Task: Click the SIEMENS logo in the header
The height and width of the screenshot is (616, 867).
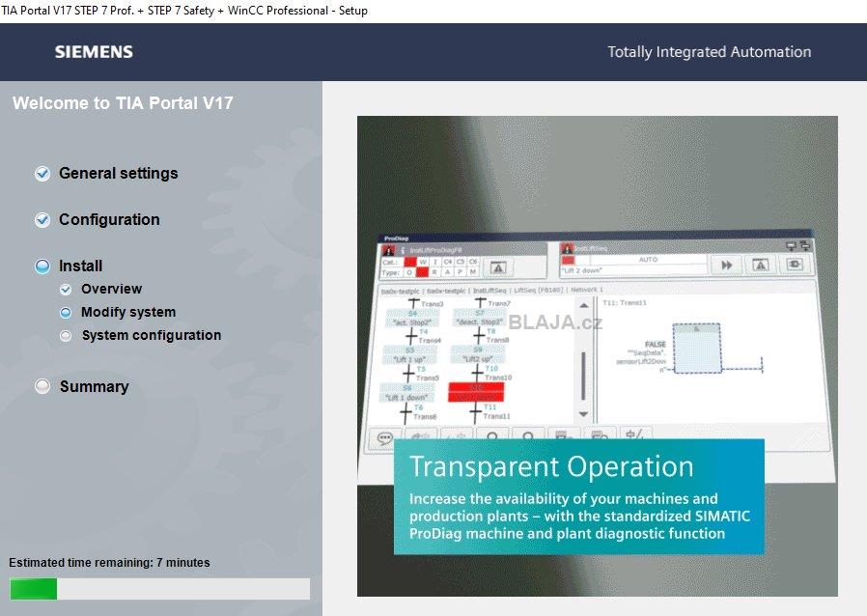Action: (x=94, y=52)
